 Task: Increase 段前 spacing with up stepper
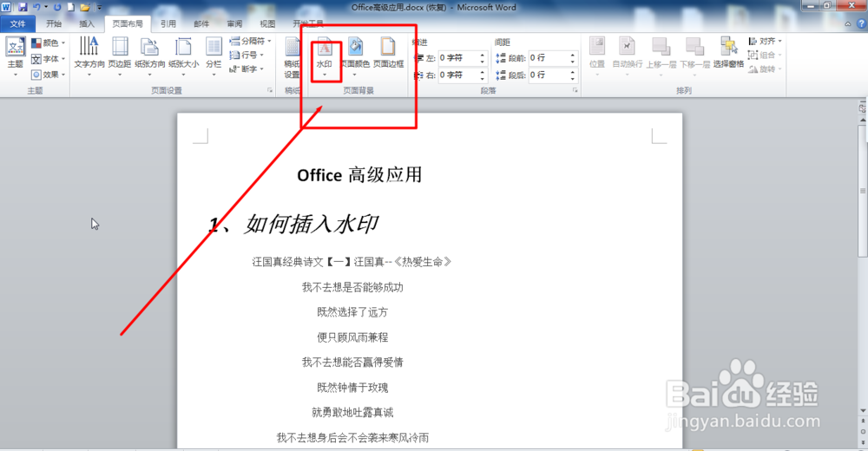click(573, 55)
